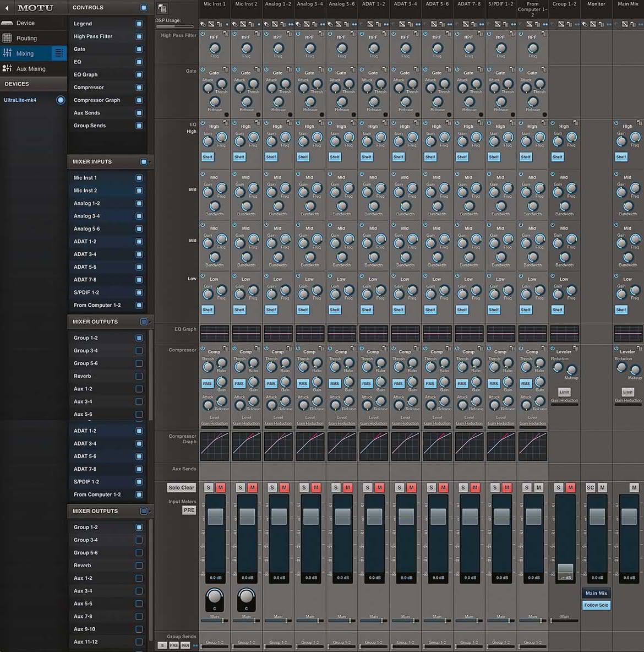Uncheck the Legend control checkbox

(x=139, y=24)
